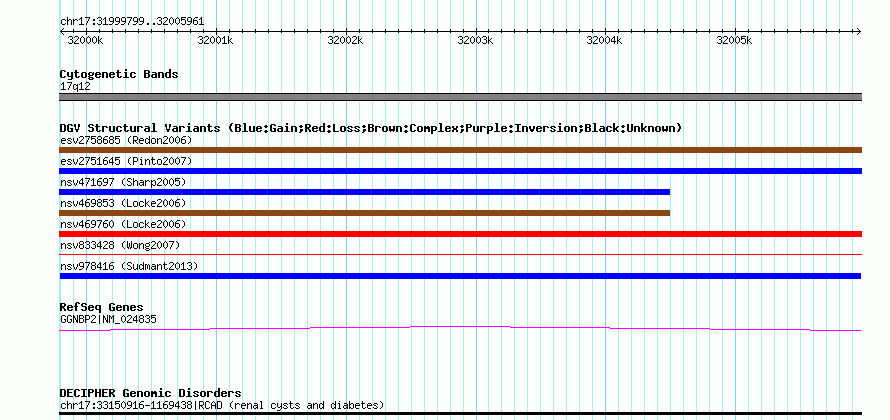Click the 32004k ruler tick label
The image size is (890, 420).
point(604,40)
